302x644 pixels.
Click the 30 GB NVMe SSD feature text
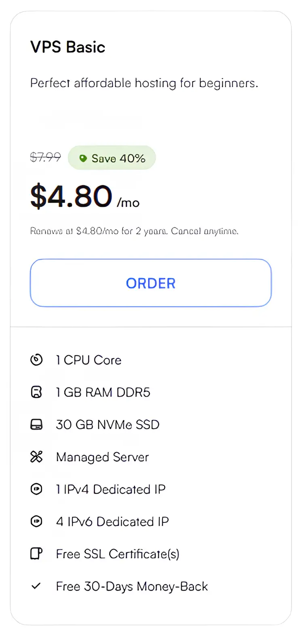[x=108, y=425]
